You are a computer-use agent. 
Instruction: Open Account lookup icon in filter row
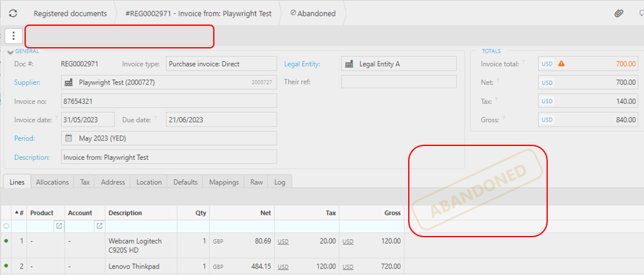99,225
